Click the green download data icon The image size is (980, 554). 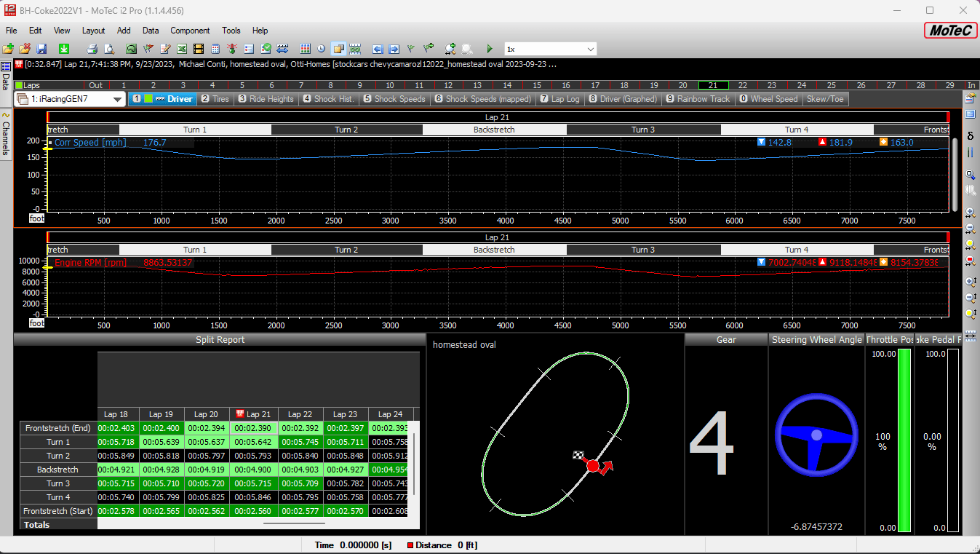[x=64, y=49]
